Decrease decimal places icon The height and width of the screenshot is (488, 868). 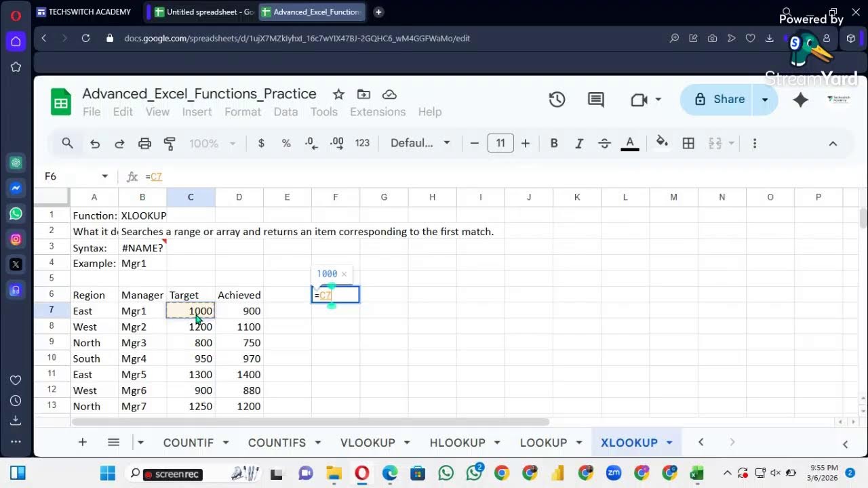click(x=311, y=143)
